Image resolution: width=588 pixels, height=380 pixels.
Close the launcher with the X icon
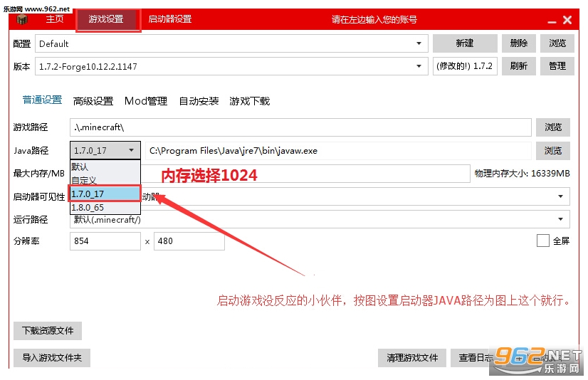click(567, 20)
